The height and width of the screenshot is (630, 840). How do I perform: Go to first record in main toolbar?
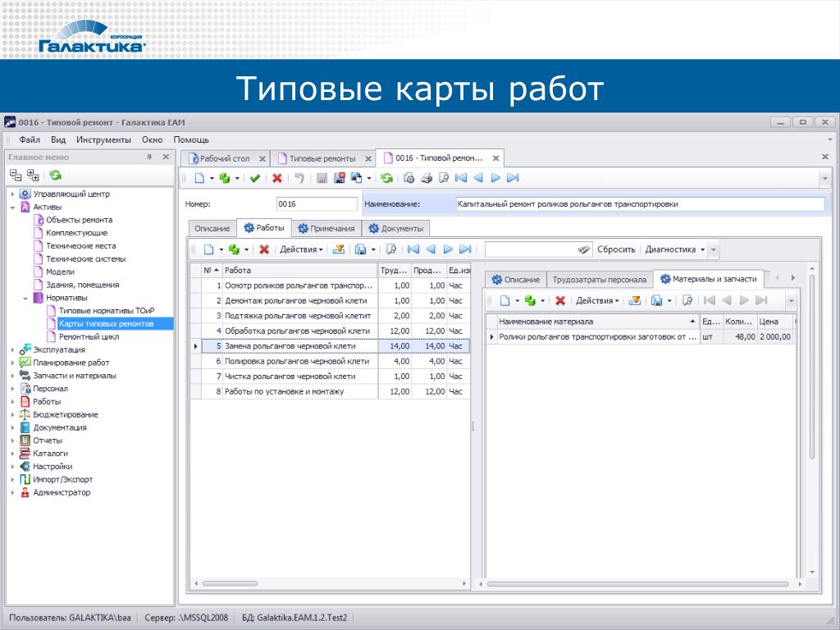point(461,178)
